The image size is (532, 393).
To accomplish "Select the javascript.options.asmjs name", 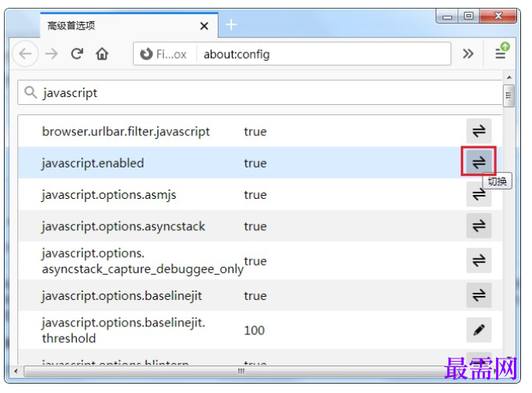I will [109, 195].
